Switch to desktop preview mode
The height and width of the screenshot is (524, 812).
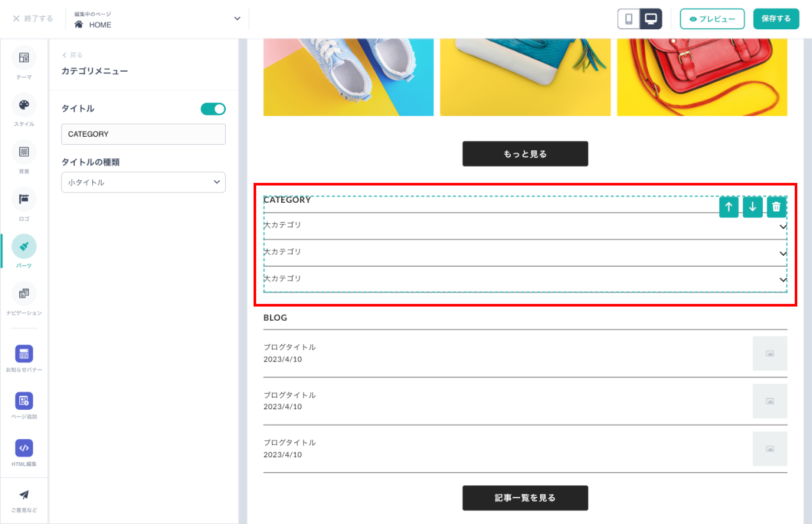click(x=651, y=19)
